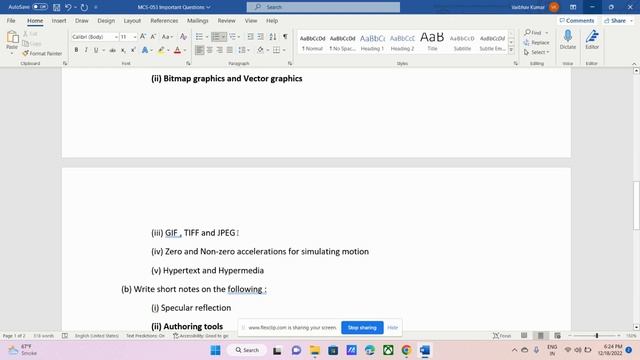Image resolution: width=640 pixels, height=360 pixels.
Task: Increase font size with Grow Font icon
Action: click(143, 37)
